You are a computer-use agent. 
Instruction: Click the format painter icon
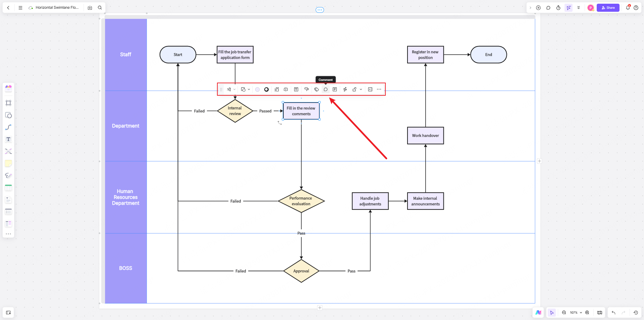pos(306,89)
